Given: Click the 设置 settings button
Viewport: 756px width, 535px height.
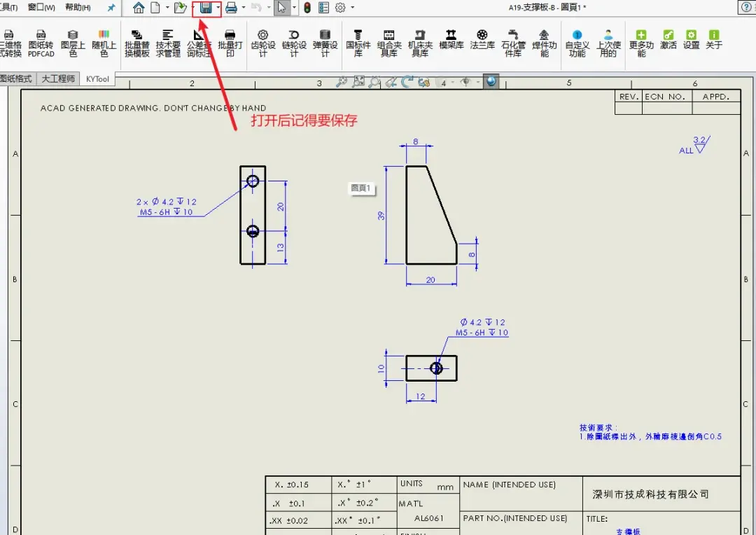Looking at the screenshot, I should coord(691,39).
